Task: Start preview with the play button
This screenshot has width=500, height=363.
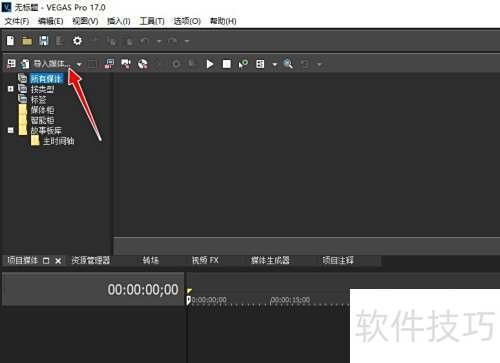Action: [x=210, y=64]
